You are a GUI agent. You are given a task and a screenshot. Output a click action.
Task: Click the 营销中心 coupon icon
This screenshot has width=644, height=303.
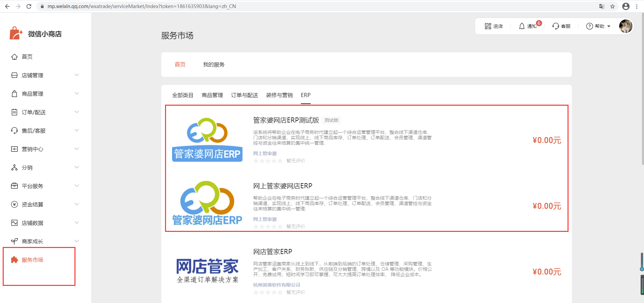click(x=14, y=149)
